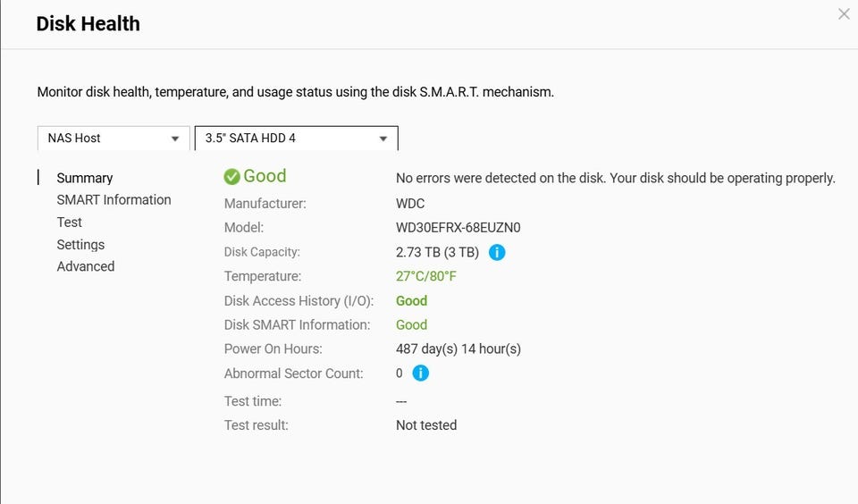The image size is (858, 504).
Task: Click the Disk SMART Information Good value
Action: (411, 325)
